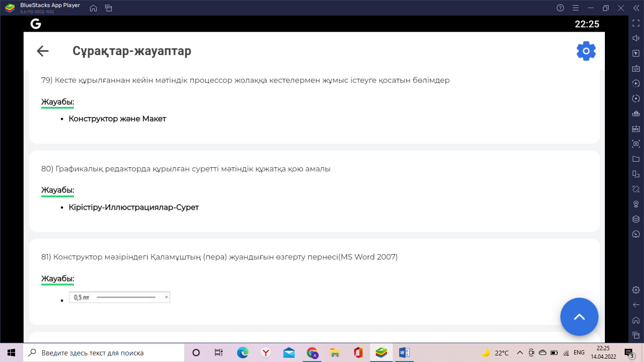Open BlueStacks multi-instance tabs icon

tap(108, 8)
